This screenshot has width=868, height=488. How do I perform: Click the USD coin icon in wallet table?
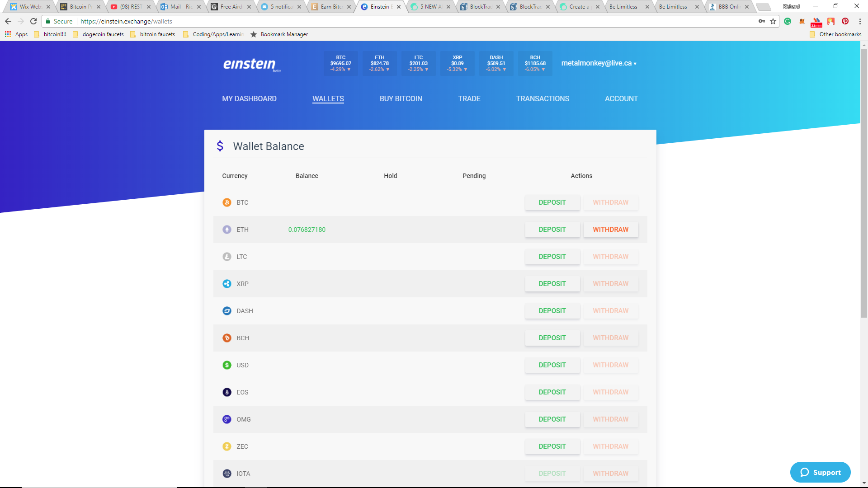(x=227, y=365)
